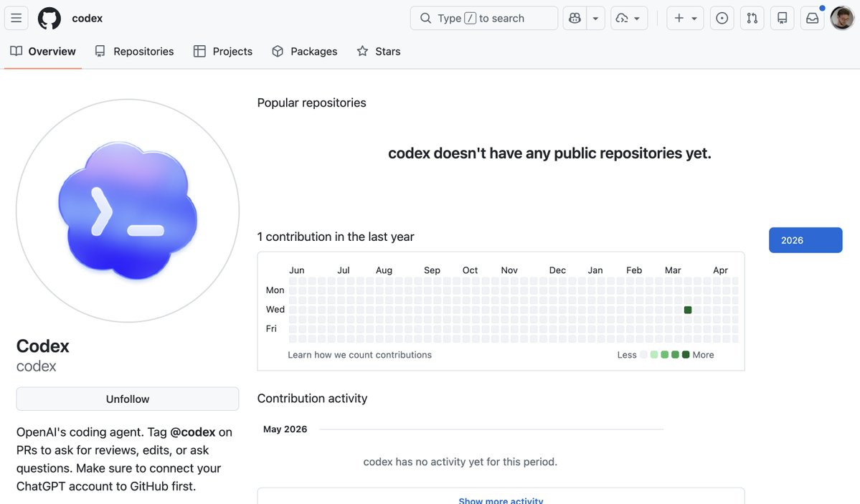Click the 'Wed' weekday label
The width and height of the screenshot is (860, 504).
275,309
